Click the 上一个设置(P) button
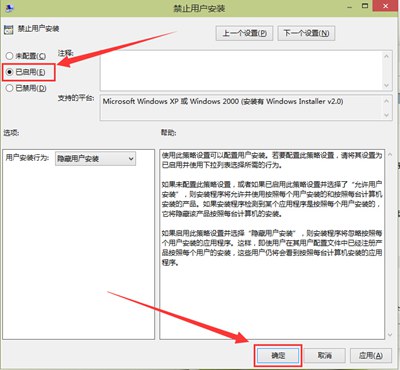Screen dimensions: 400x370 244,33
